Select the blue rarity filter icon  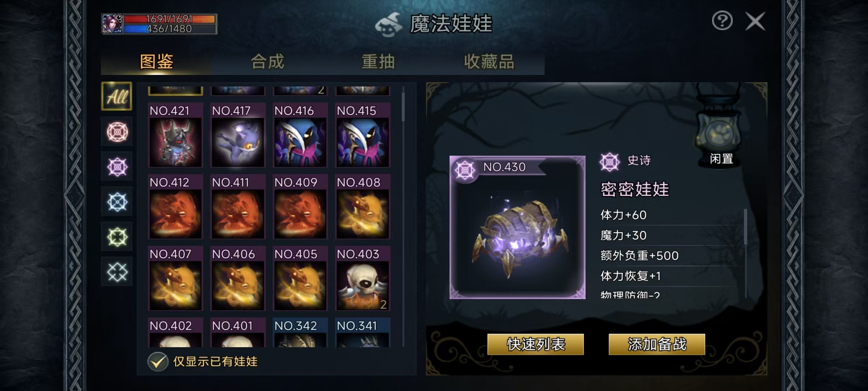[x=117, y=202]
